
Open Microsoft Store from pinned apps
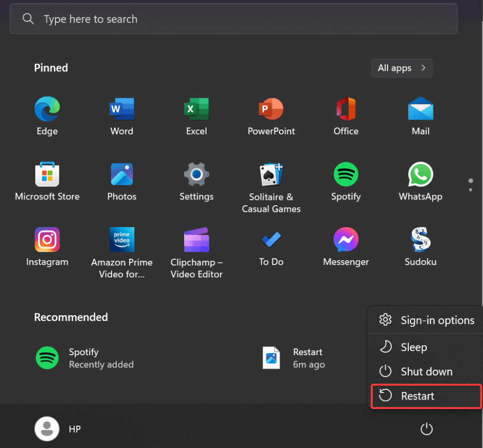[47, 174]
